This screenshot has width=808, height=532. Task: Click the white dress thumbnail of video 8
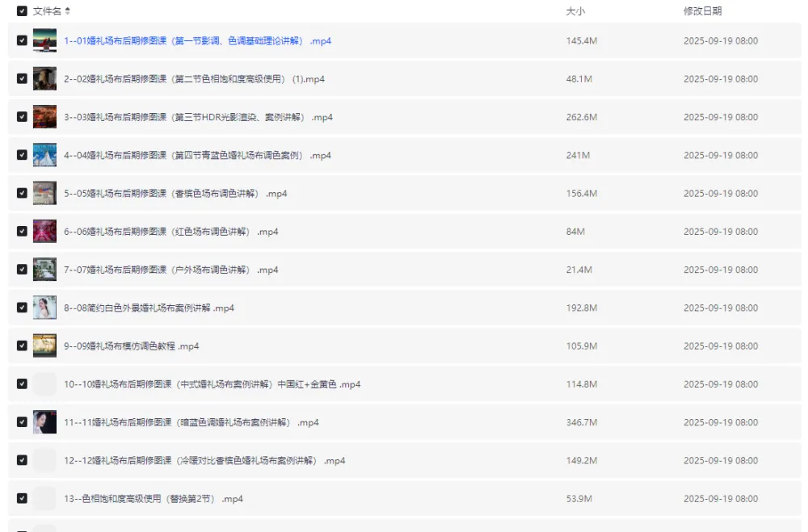pyautogui.click(x=44, y=308)
